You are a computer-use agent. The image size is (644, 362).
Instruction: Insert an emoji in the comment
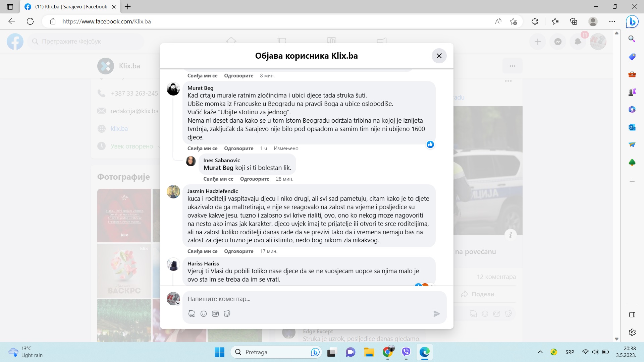pyautogui.click(x=204, y=314)
